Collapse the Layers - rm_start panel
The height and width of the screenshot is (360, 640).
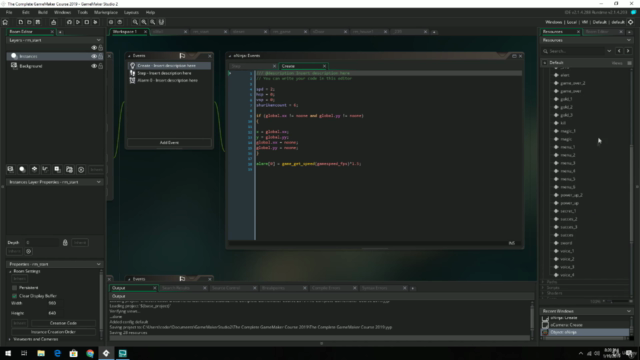click(98, 40)
